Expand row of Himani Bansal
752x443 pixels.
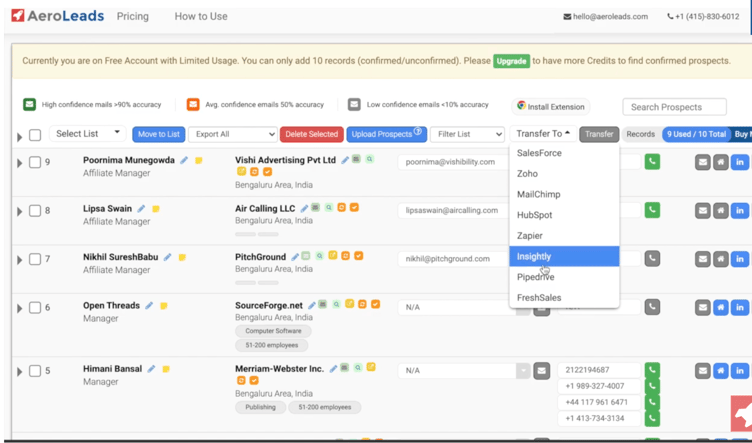[x=20, y=372]
